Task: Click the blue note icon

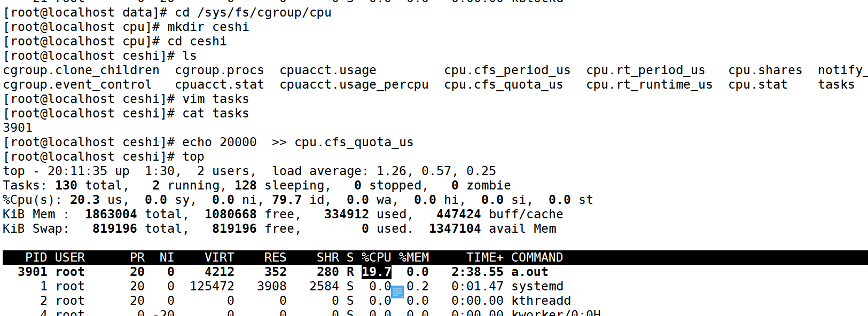Action: (397, 292)
